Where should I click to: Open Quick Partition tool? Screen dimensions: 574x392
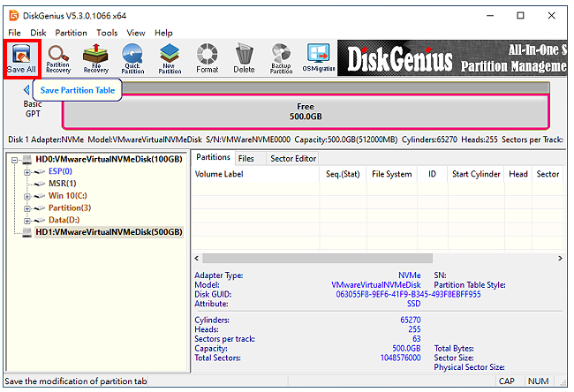pyautogui.click(x=132, y=58)
